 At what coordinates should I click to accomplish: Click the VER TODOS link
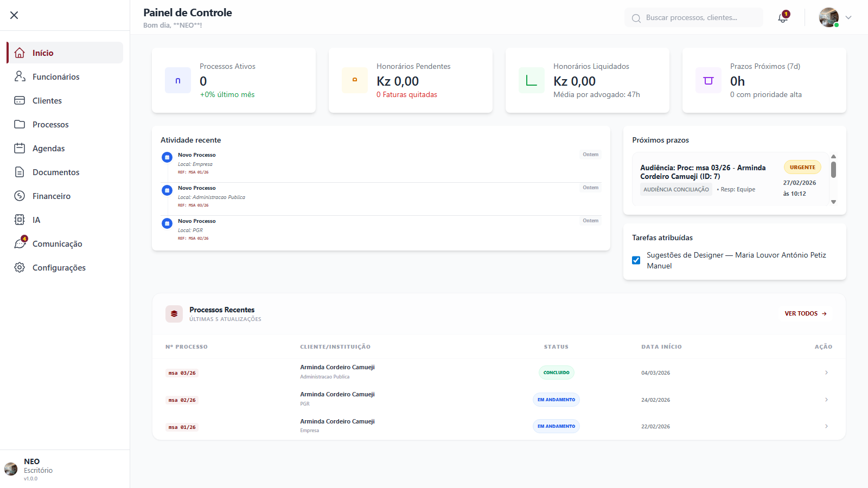tap(806, 313)
